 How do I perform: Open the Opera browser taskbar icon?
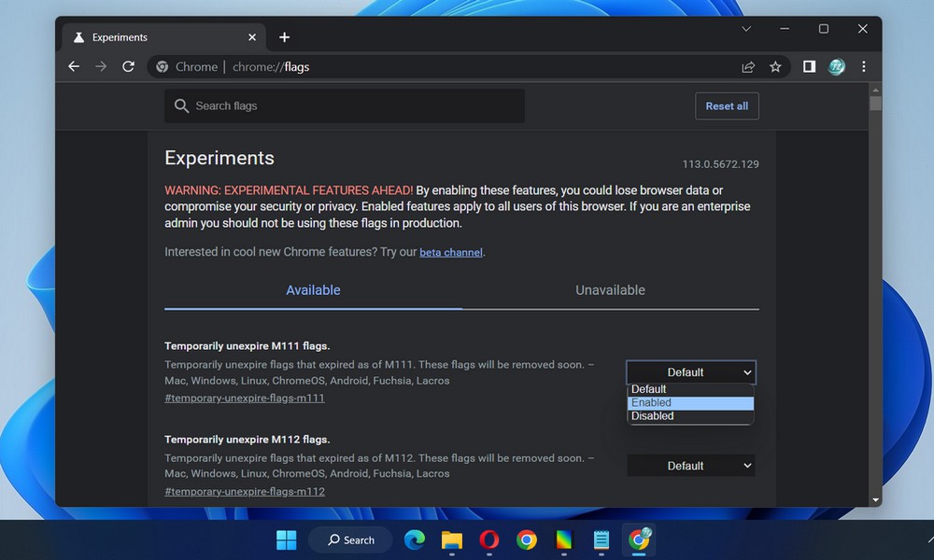(489, 539)
